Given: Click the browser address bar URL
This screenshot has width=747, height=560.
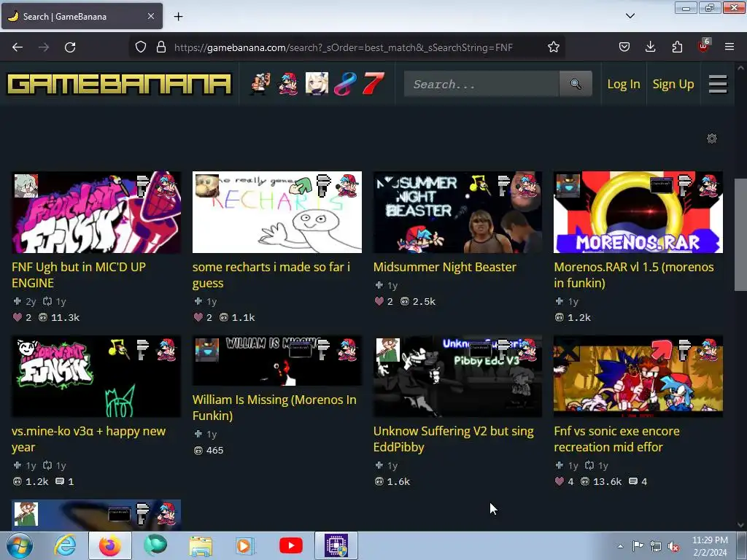Looking at the screenshot, I should [343, 47].
